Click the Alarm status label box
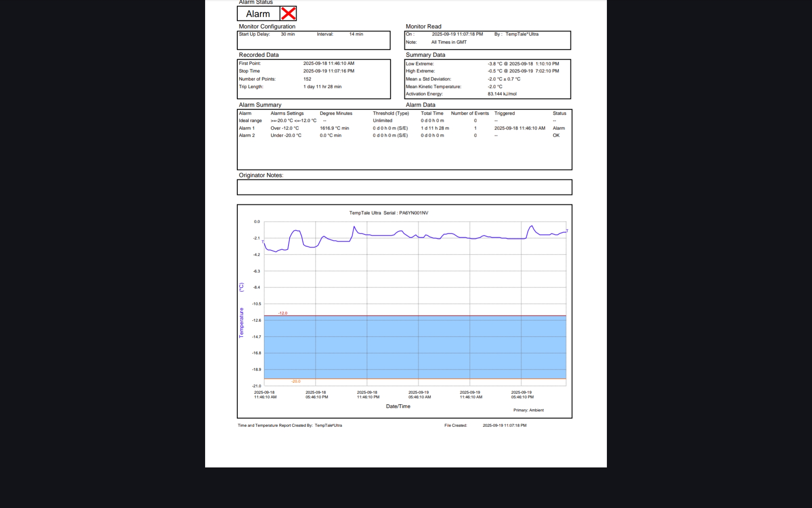 [258, 14]
